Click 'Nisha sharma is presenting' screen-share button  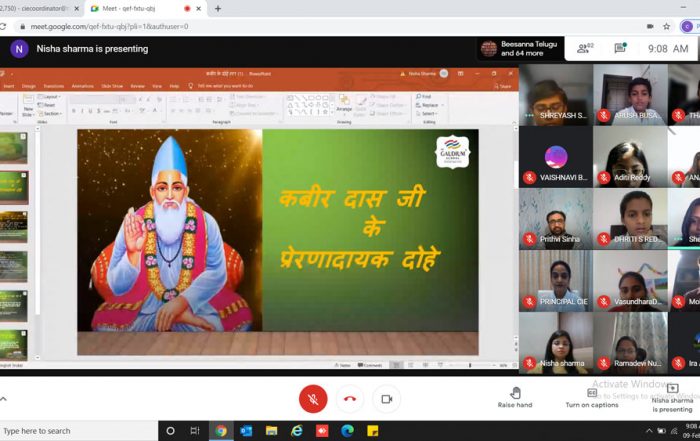pos(672,398)
